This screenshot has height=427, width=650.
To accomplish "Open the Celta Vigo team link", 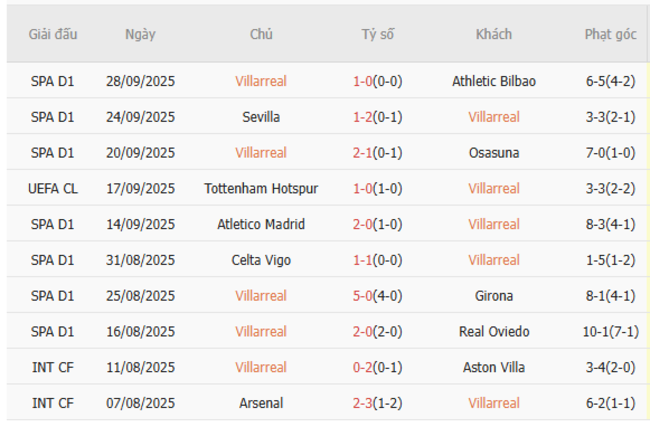I will pyautogui.click(x=261, y=260).
